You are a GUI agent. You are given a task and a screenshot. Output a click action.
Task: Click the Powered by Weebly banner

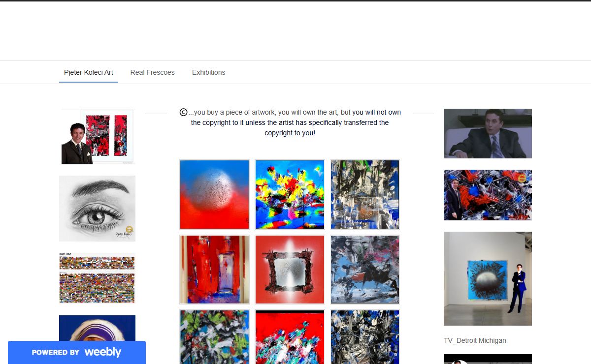click(77, 352)
